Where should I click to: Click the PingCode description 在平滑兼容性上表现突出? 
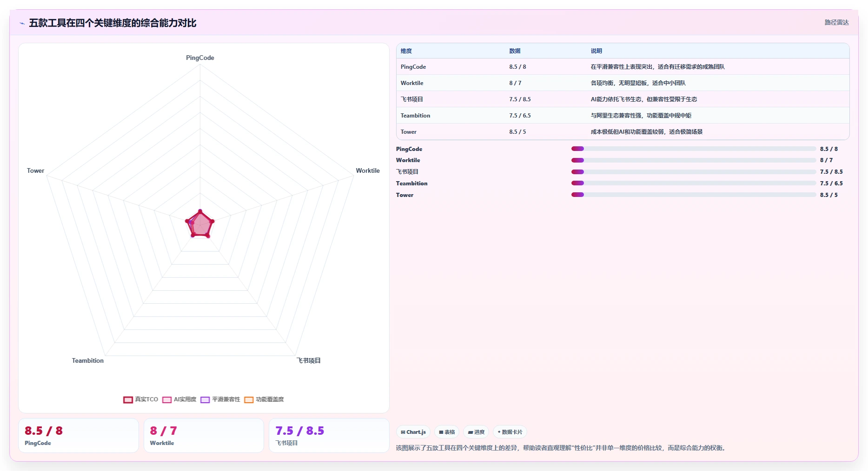[657, 67]
